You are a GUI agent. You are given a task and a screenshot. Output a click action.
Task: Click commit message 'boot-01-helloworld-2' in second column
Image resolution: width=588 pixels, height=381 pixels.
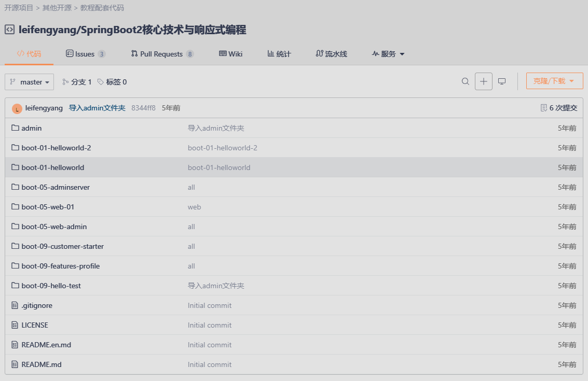pos(222,148)
